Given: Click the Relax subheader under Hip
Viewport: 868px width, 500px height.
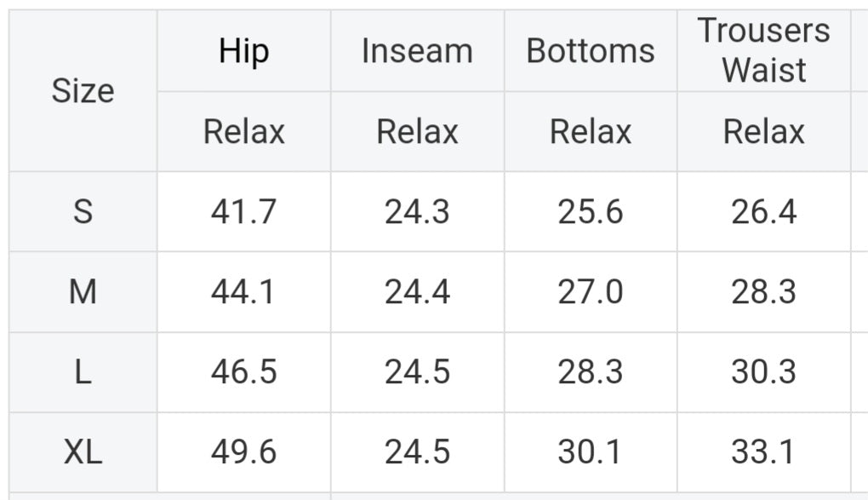Looking at the screenshot, I should pyautogui.click(x=243, y=131).
